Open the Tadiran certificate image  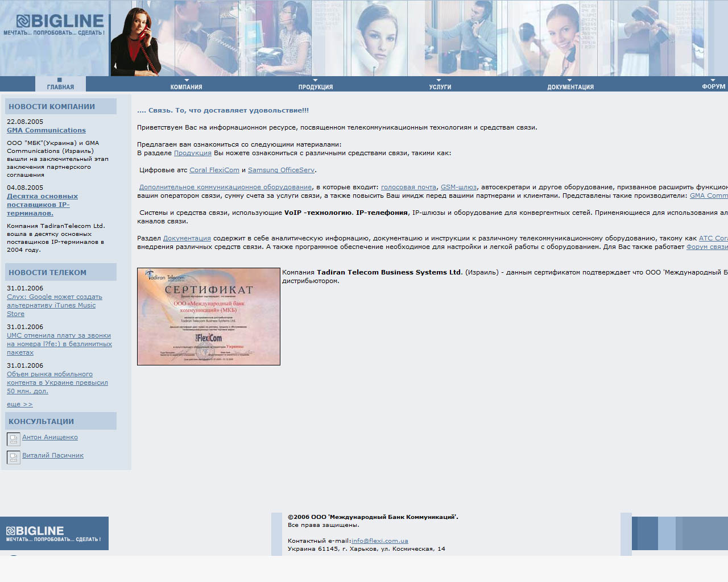pos(209,317)
